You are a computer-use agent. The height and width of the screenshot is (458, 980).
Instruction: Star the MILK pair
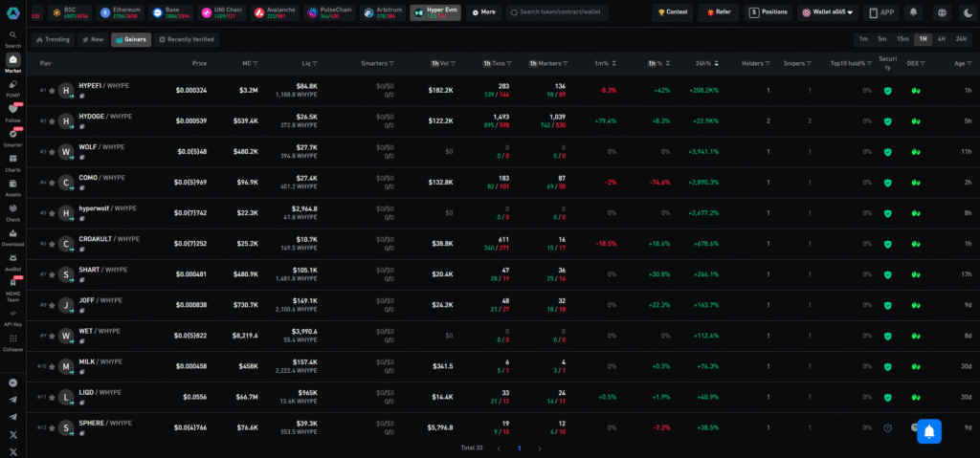[52, 366]
